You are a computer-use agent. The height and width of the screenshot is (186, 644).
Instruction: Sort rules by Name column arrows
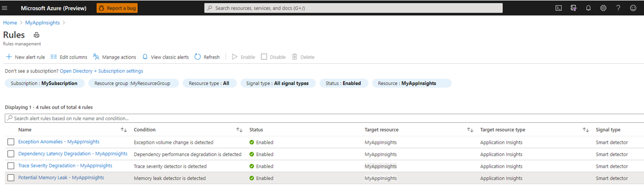point(124,130)
